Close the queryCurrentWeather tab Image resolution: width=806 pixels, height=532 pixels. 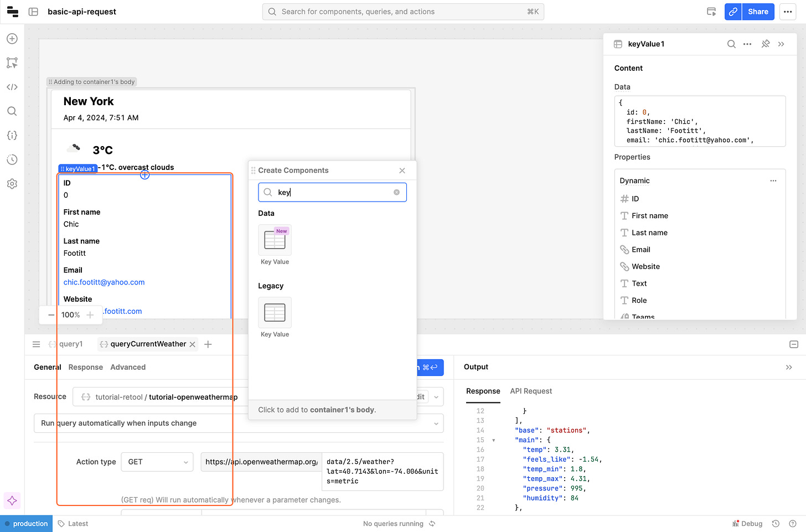pyautogui.click(x=193, y=344)
